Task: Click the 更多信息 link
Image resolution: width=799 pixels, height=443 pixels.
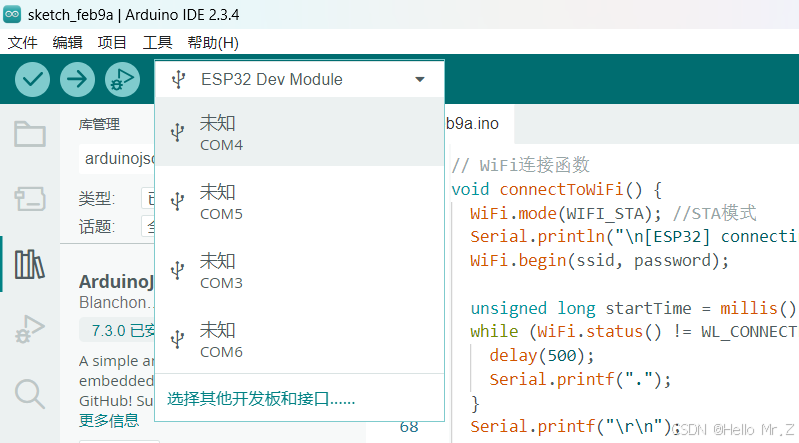Action: coord(109,420)
